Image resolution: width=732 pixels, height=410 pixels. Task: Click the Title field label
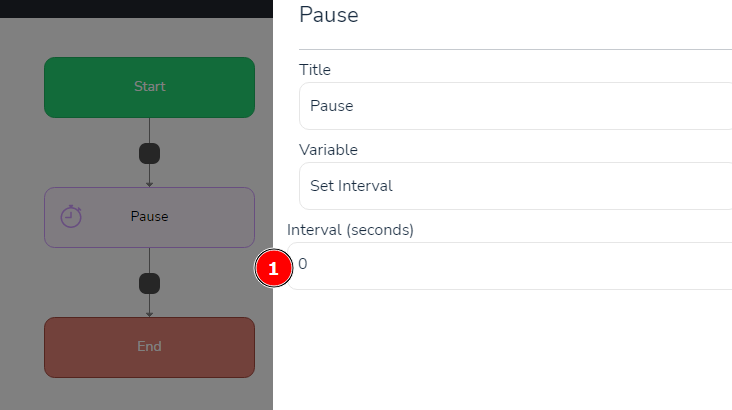(x=315, y=70)
